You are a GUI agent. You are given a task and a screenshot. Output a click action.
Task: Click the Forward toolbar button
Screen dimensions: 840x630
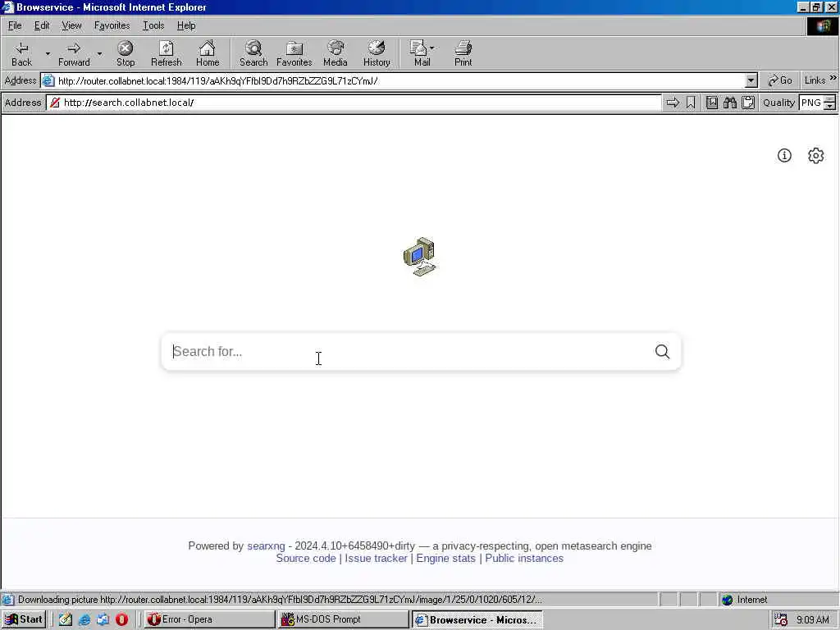point(74,53)
